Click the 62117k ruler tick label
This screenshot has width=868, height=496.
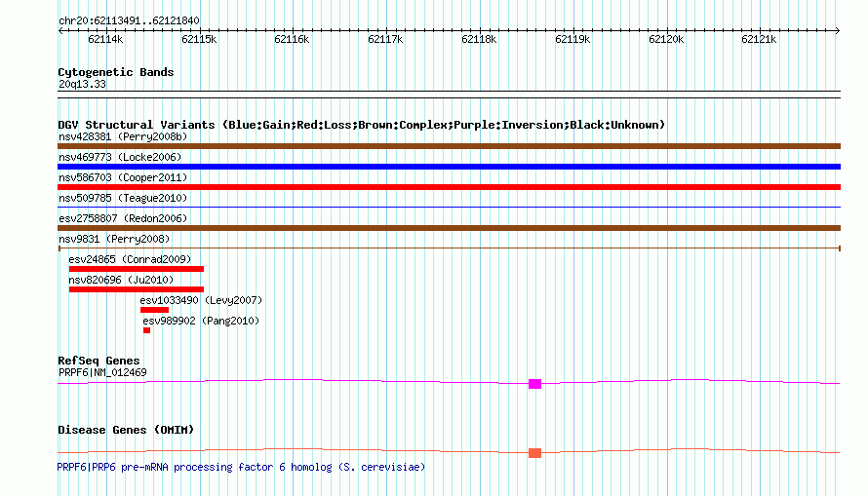(385, 39)
